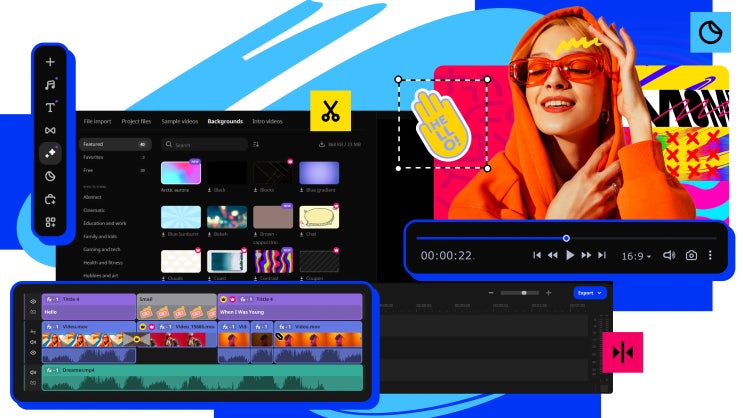Select the Hello hand sticker in the preview
The width and height of the screenshot is (743, 418).
pyautogui.click(x=441, y=124)
